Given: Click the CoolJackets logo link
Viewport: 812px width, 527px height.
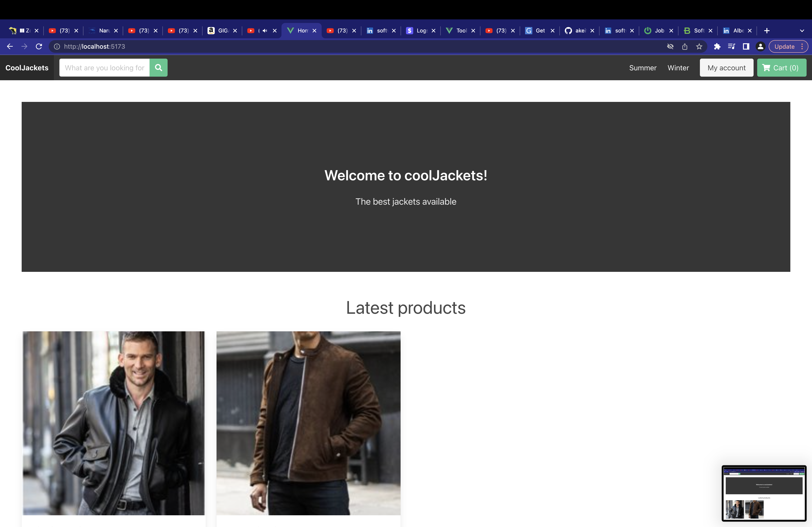Looking at the screenshot, I should pos(27,67).
